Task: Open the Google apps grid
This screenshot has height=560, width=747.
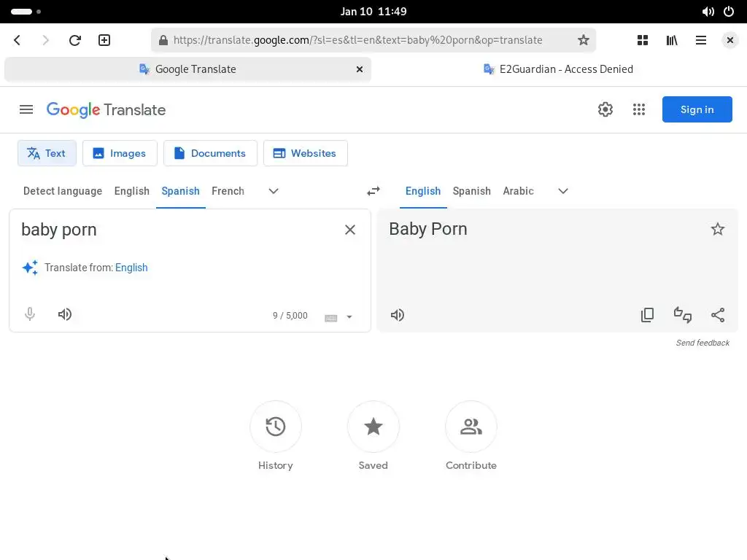Action: [x=639, y=109]
